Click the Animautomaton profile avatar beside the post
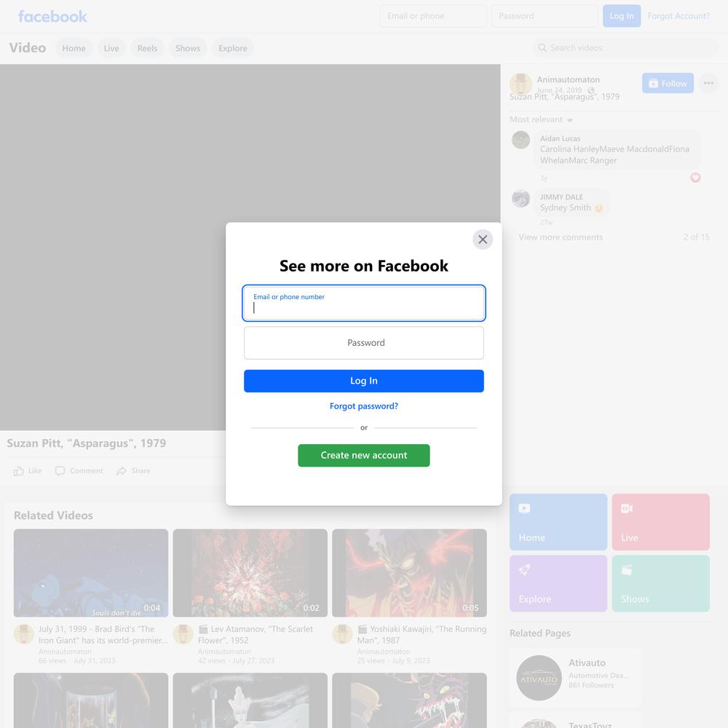The height and width of the screenshot is (728, 728). (x=521, y=84)
